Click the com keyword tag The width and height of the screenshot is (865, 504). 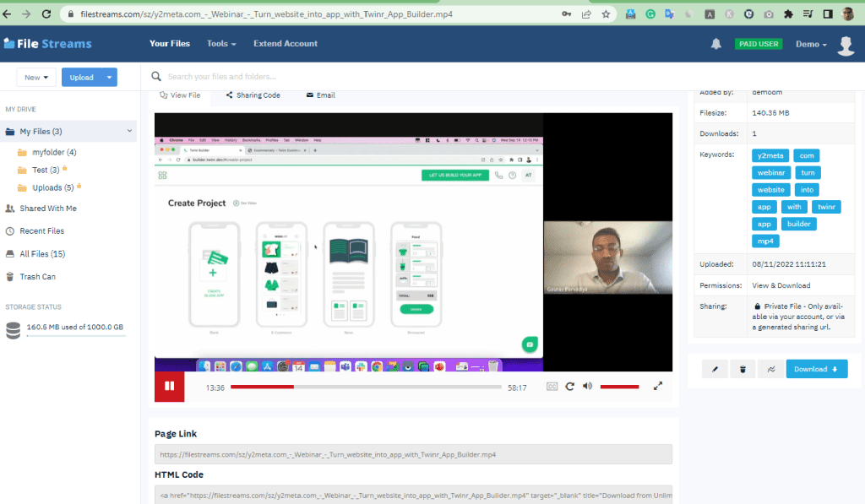coord(807,156)
